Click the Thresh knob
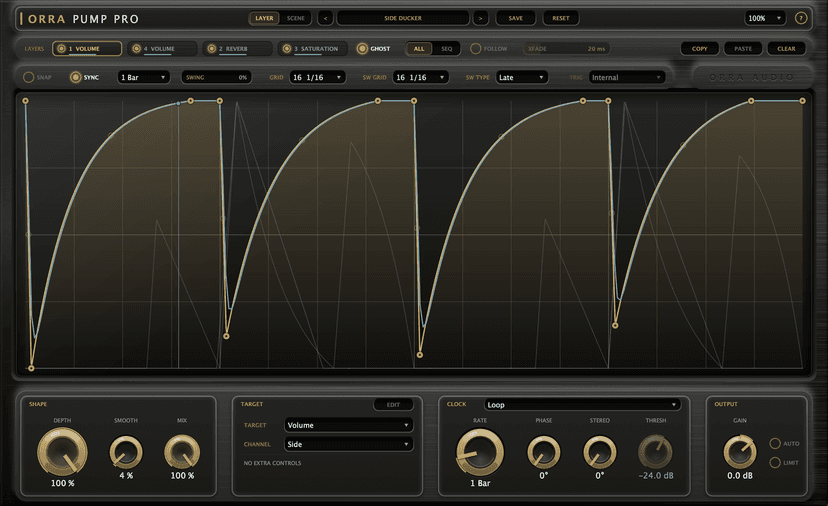 pyautogui.click(x=655, y=452)
